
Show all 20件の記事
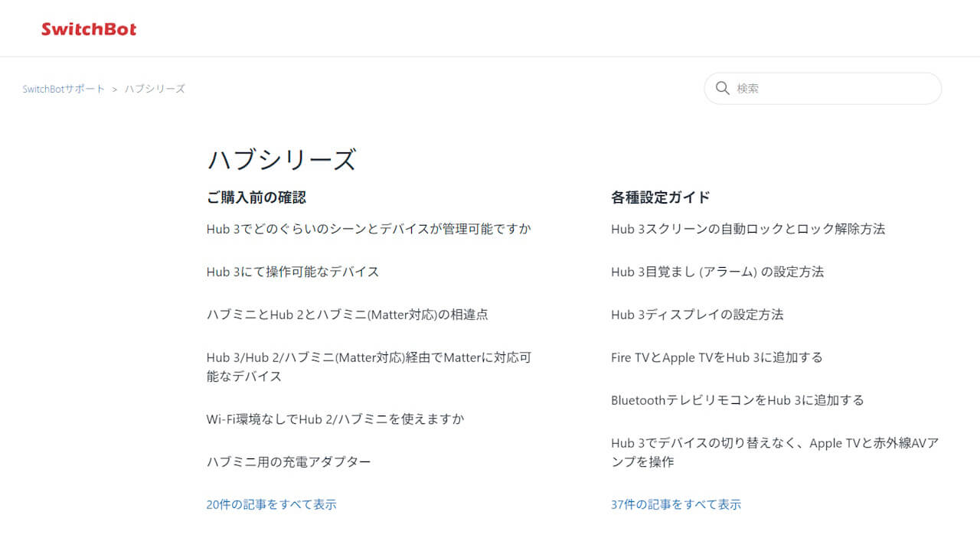click(272, 504)
